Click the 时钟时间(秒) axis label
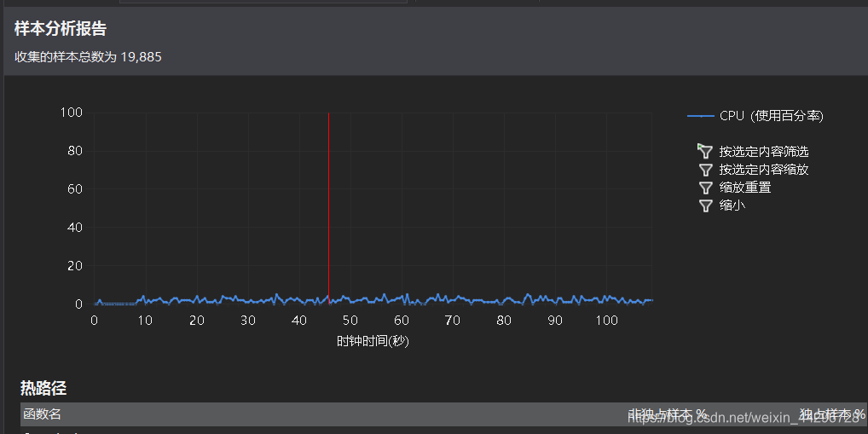The width and height of the screenshot is (868, 434). click(x=373, y=341)
